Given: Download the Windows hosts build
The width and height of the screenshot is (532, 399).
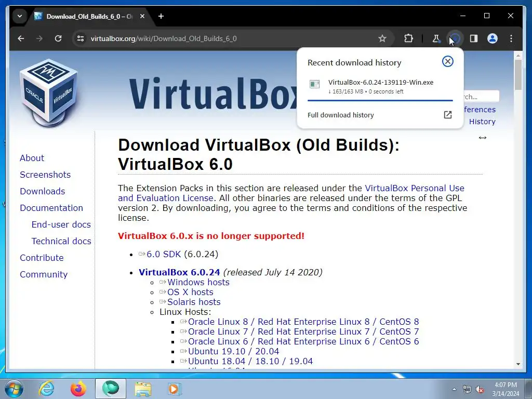Looking at the screenshot, I should click(x=198, y=282).
